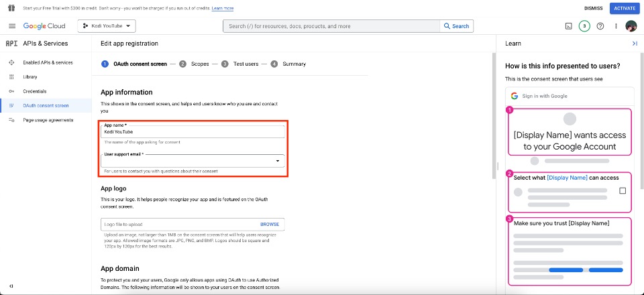Click the 'Edit app registration' title

pyautogui.click(x=129, y=44)
